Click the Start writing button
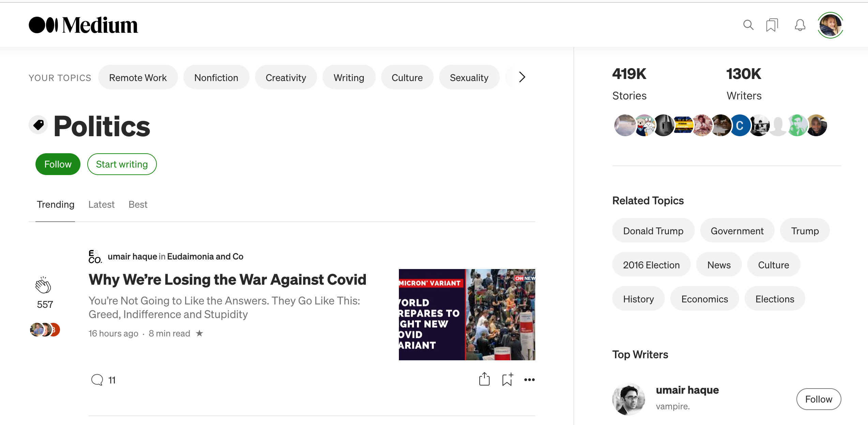This screenshot has width=868, height=425. click(x=122, y=164)
